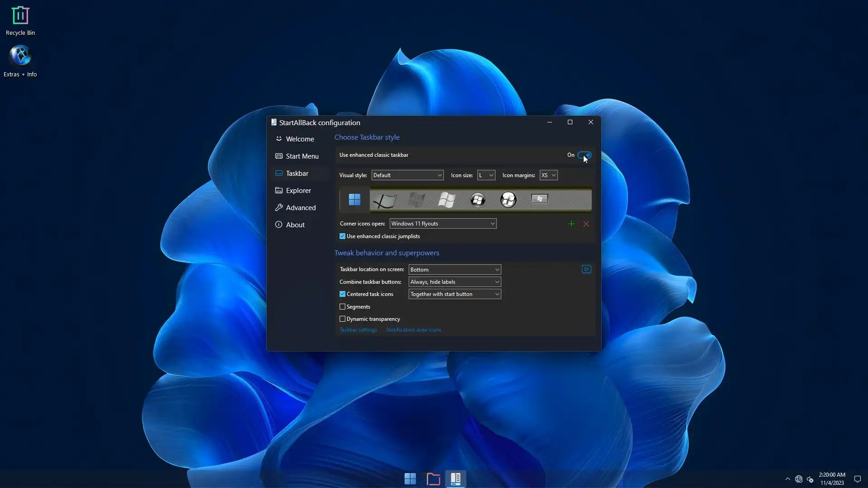
Task: Go to the Start Menu section
Action: click(x=302, y=156)
